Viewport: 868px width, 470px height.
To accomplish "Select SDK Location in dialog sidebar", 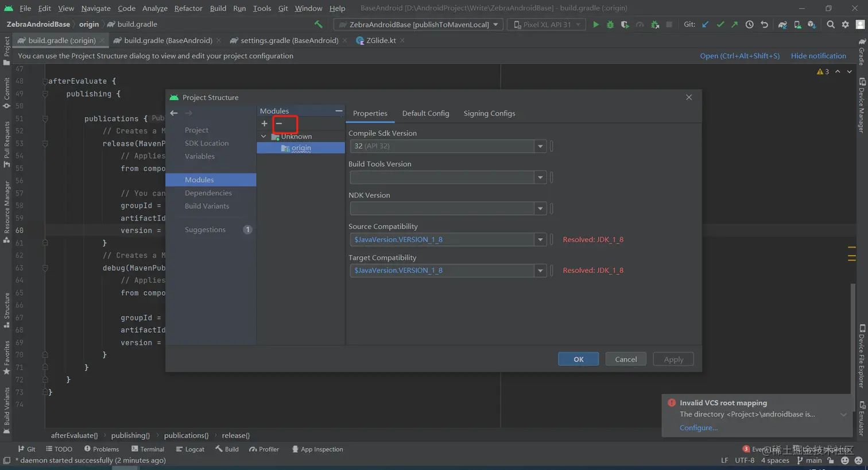I will tap(207, 144).
